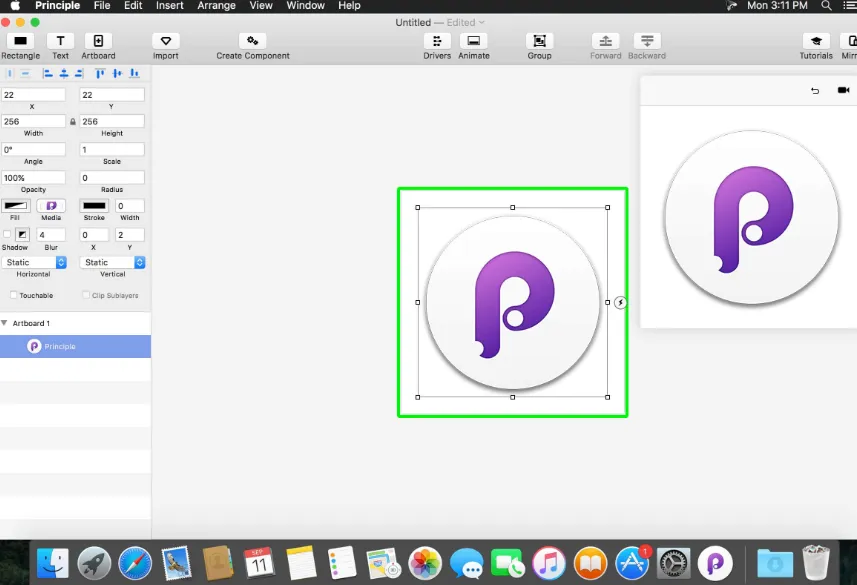857x585 pixels.
Task: Click the Import toolbar icon
Action: tap(166, 41)
